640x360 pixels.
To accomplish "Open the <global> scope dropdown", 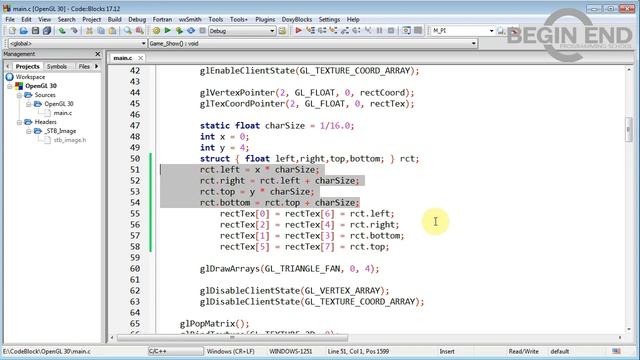I will pos(143,43).
